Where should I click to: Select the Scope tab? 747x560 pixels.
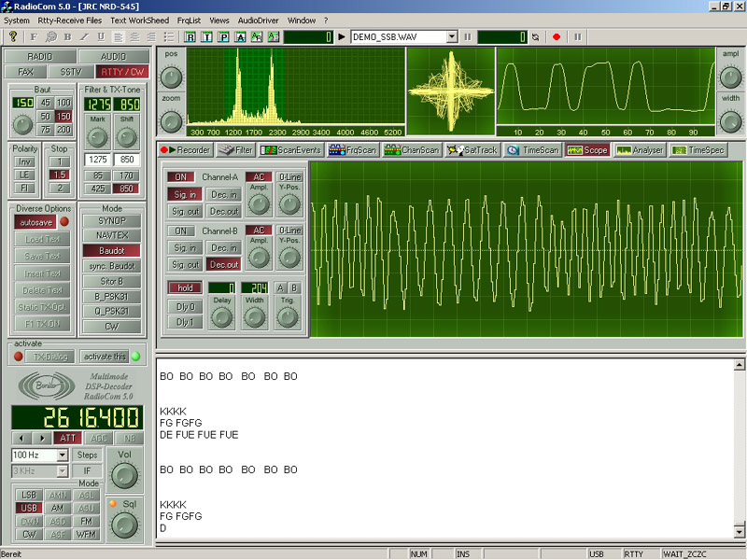click(x=587, y=150)
